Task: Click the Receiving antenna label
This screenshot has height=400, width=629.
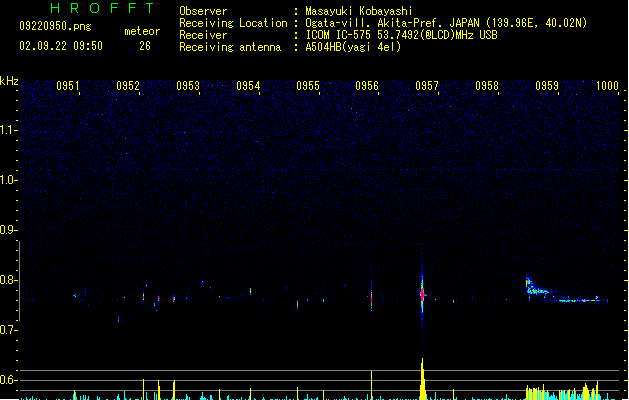Action: pyautogui.click(x=230, y=47)
